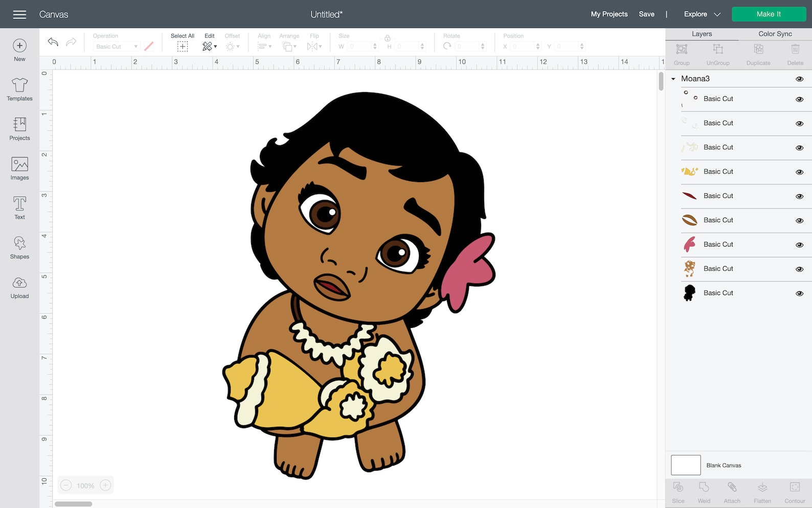
Task: Hide the brown eyes Basic Cut layer
Action: pos(799,220)
